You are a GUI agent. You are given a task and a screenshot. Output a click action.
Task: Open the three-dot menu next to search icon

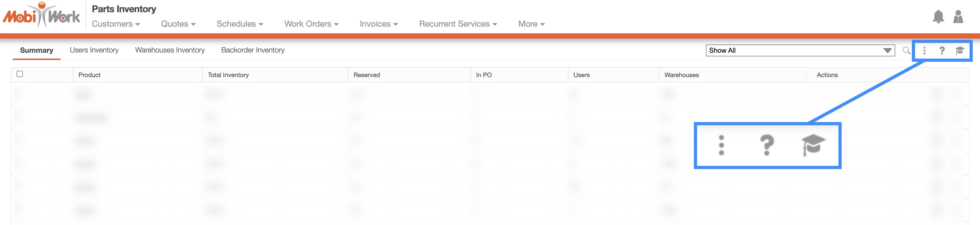[x=924, y=50]
